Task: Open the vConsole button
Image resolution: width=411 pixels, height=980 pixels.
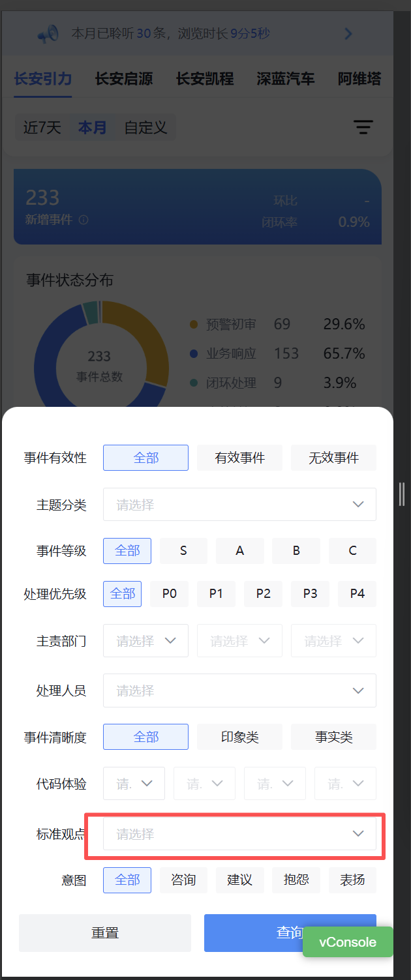Action: 348,942
